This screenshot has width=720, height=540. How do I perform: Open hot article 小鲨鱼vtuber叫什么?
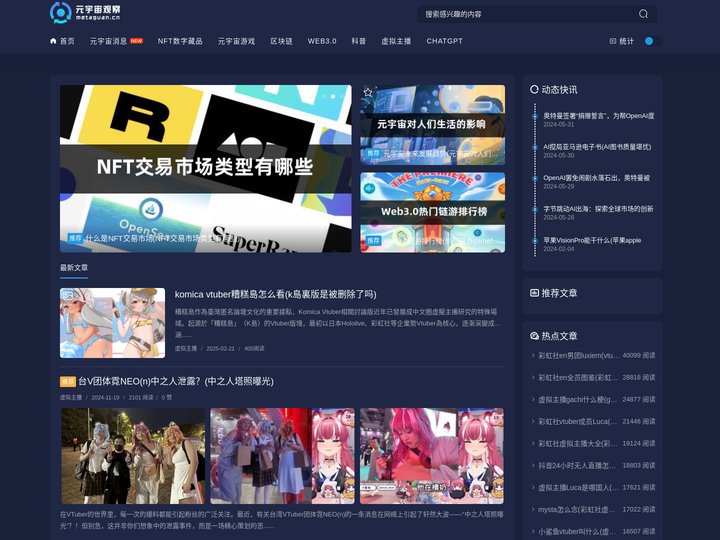(579, 532)
